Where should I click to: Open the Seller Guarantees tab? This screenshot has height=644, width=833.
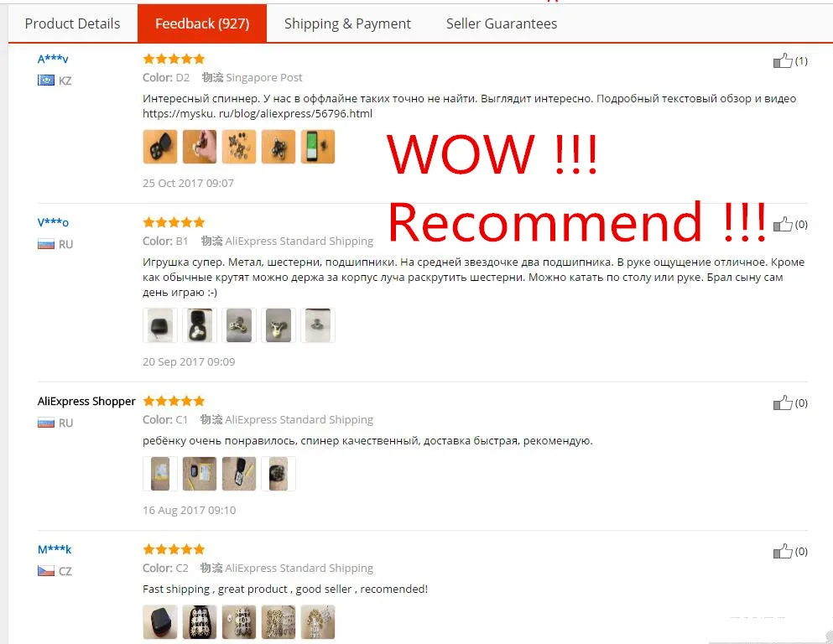click(x=502, y=23)
